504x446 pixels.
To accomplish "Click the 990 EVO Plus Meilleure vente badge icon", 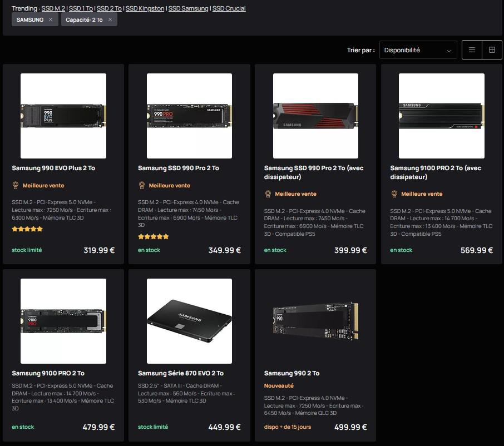I will pyautogui.click(x=16, y=185).
